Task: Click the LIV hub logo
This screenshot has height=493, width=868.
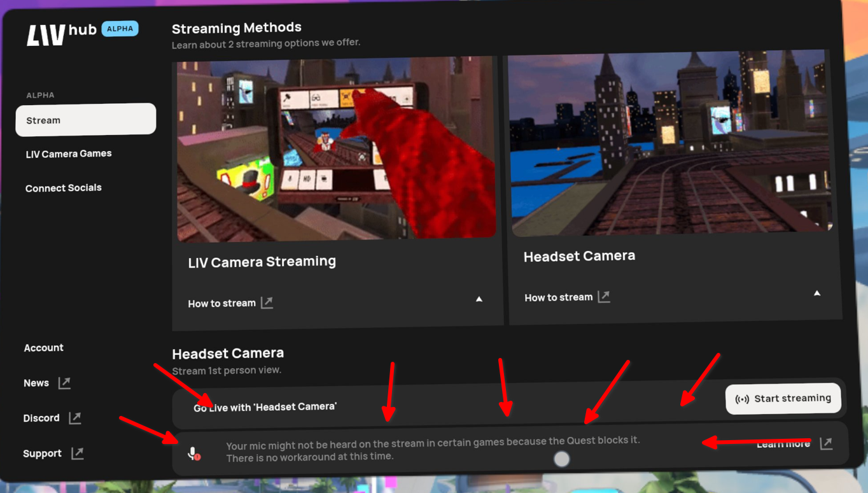Action: pyautogui.click(x=61, y=34)
